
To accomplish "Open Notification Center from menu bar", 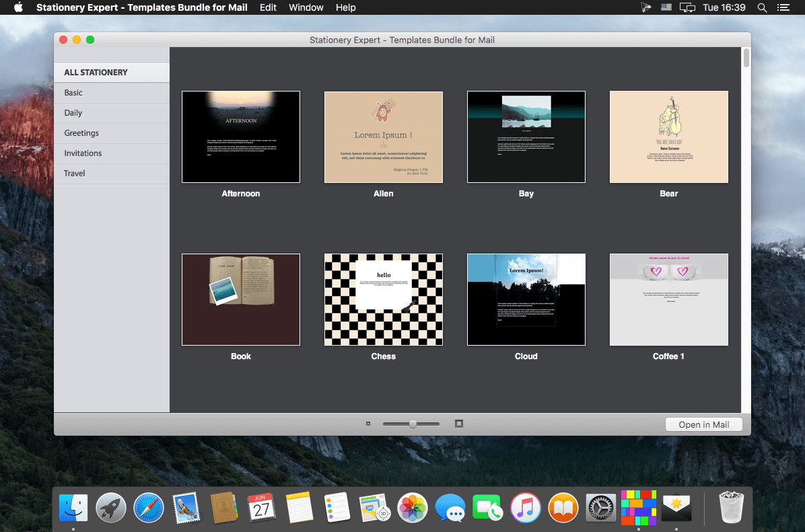I will click(783, 7).
